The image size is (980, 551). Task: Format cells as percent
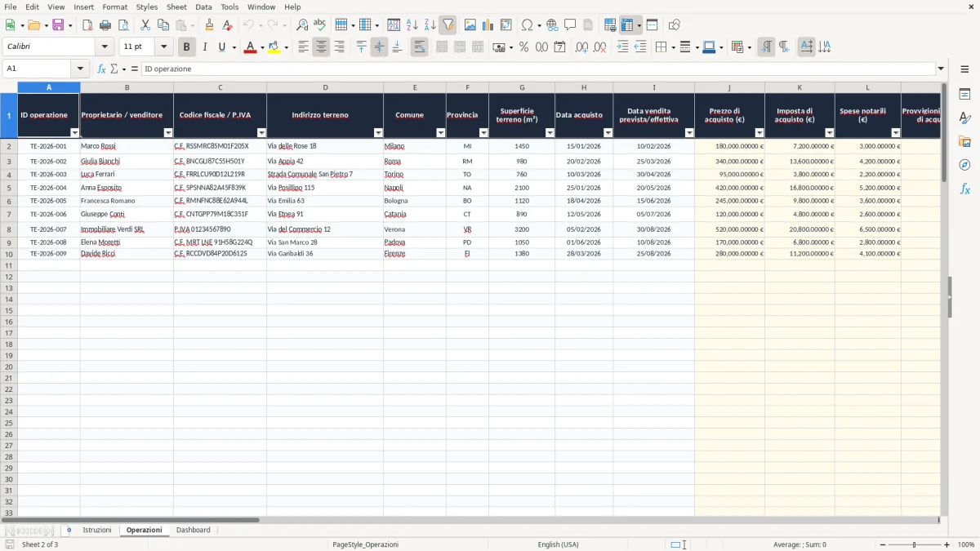point(523,47)
